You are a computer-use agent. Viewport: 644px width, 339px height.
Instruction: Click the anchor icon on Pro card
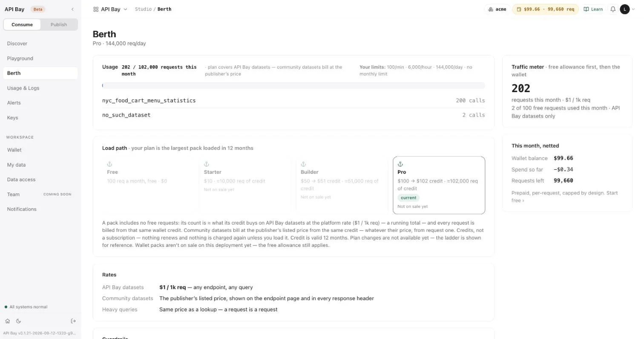(400, 164)
